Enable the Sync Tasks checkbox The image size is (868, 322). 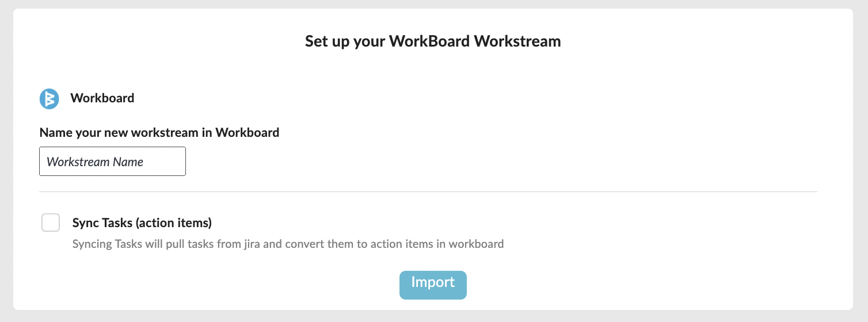[51, 223]
